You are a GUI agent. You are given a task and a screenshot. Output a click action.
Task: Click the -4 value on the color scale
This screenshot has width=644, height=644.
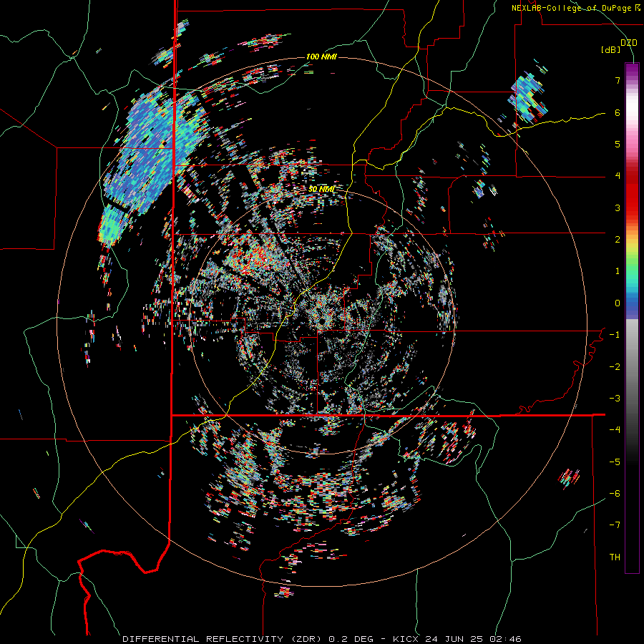pyautogui.click(x=615, y=430)
